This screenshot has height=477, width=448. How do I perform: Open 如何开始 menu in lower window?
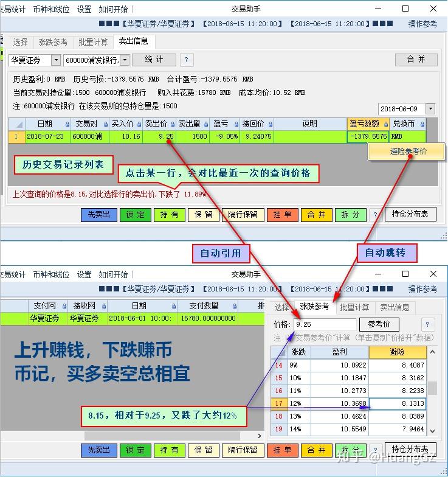click(x=113, y=274)
